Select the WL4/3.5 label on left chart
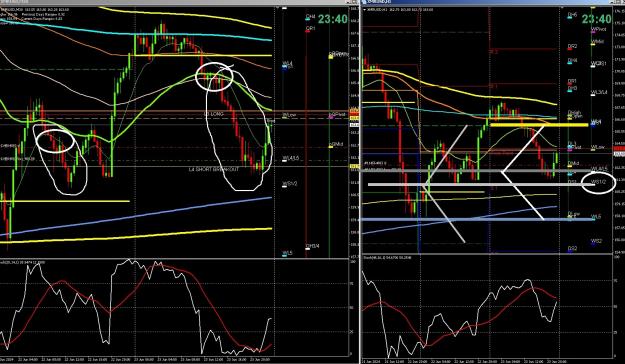This screenshot has width=625, height=364. click(x=290, y=158)
